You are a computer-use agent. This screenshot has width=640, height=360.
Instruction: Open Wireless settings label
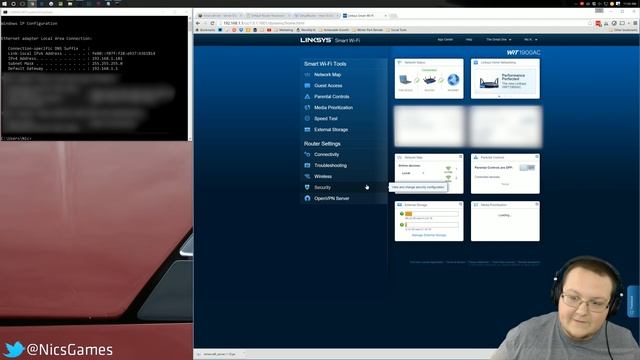point(323,177)
